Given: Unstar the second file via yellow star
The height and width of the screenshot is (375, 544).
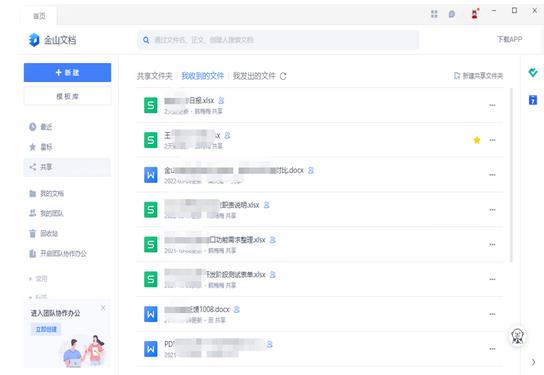Looking at the screenshot, I should tap(477, 140).
